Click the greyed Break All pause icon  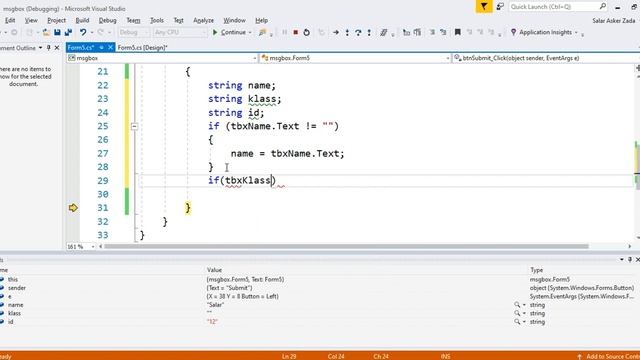pyautogui.click(x=284, y=32)
